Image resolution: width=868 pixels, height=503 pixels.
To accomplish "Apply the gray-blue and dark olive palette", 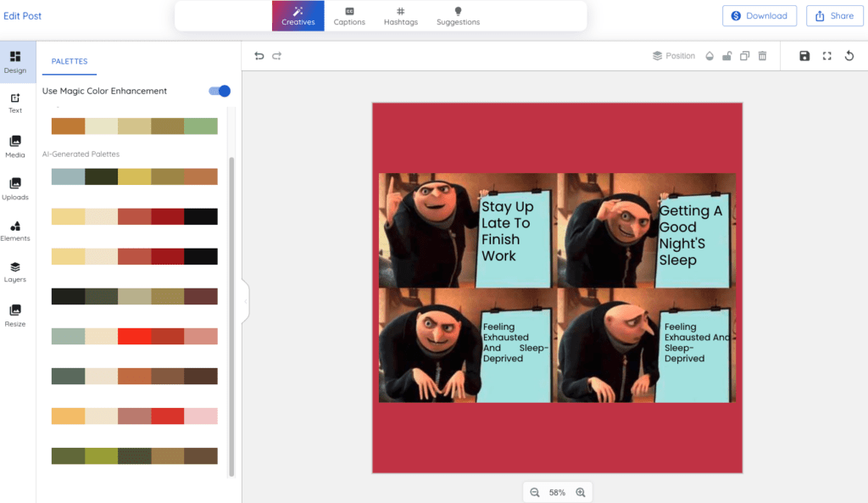I will coord(135,176).
